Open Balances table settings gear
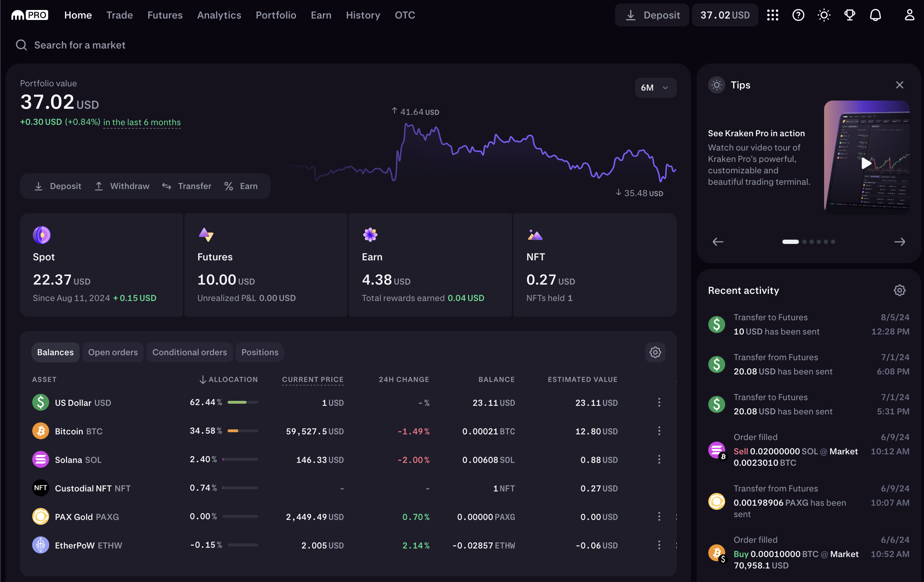 pyautogui.click(x=655, y=352)
